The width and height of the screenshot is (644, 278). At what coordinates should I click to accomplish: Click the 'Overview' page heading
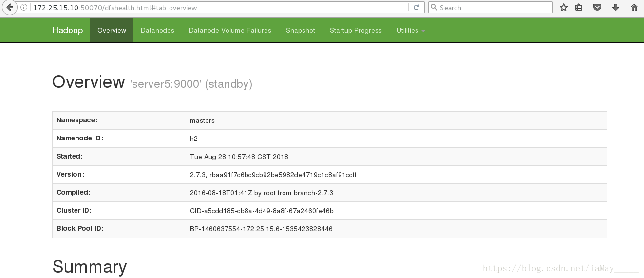(x=89, y=82)
